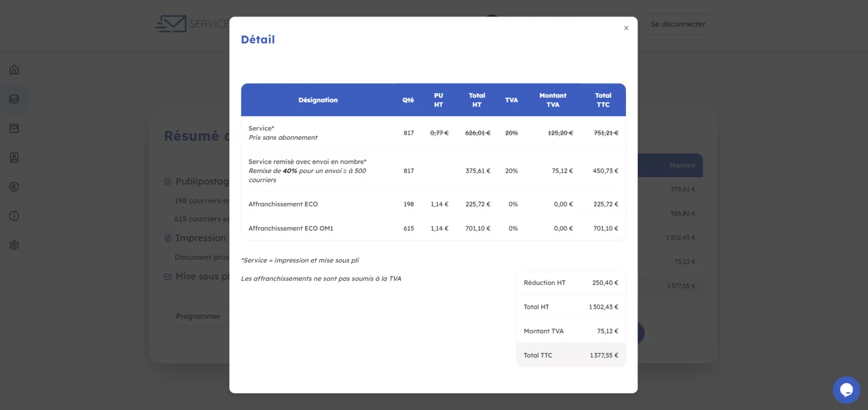This screenshot has width=868, height=410.
Task: Click the Total TTC column header
Action: [603, 100]
